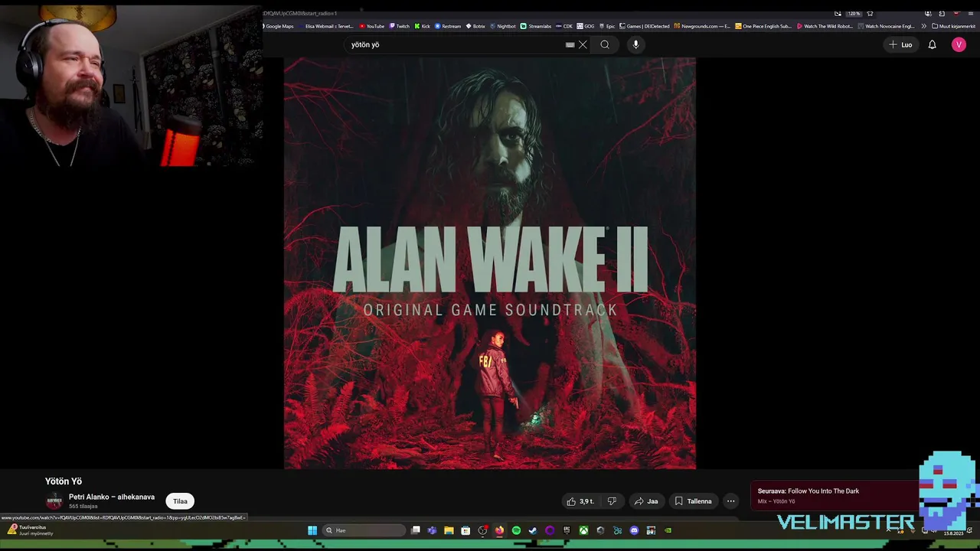Open the YouTube bookmark
980x551 pixels.
click(372, 26)
